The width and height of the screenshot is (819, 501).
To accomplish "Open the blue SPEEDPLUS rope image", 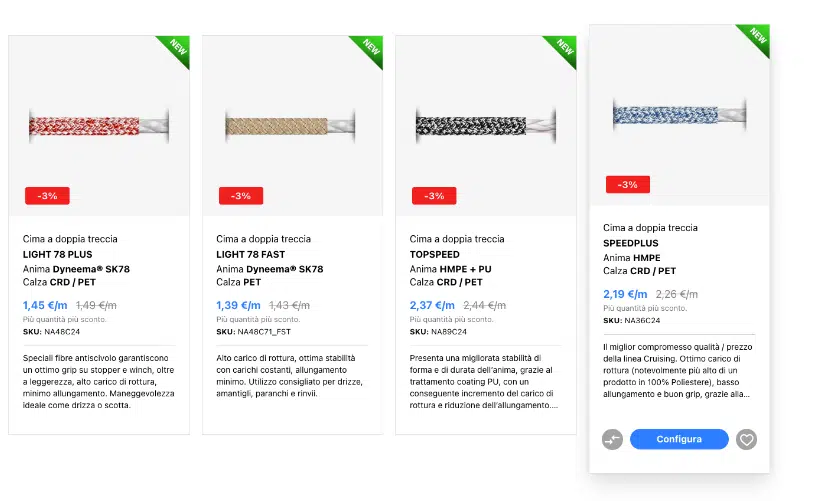I will click(x=679, y=115).
